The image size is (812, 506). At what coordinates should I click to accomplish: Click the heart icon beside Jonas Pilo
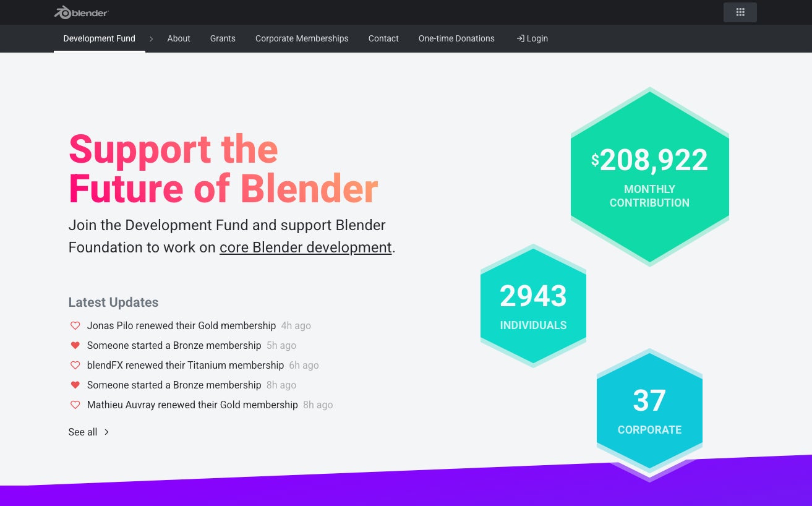tap(75, 325)
